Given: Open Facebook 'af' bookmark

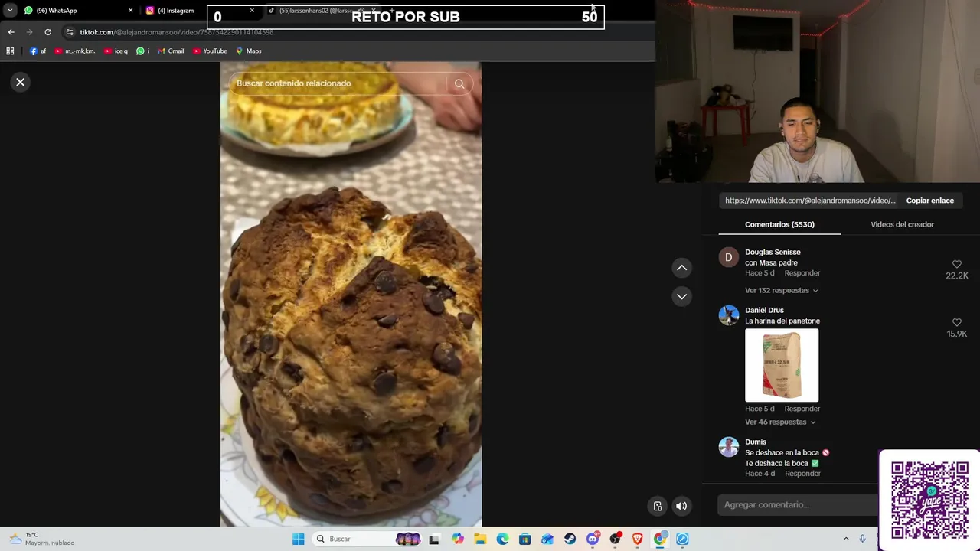Looking at the screenshot, I should [38, 51].
